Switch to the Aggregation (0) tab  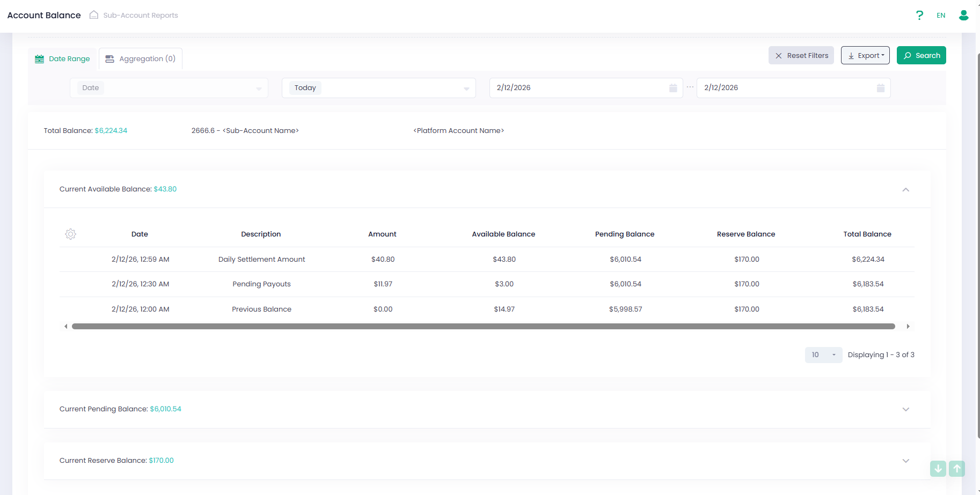141,59
